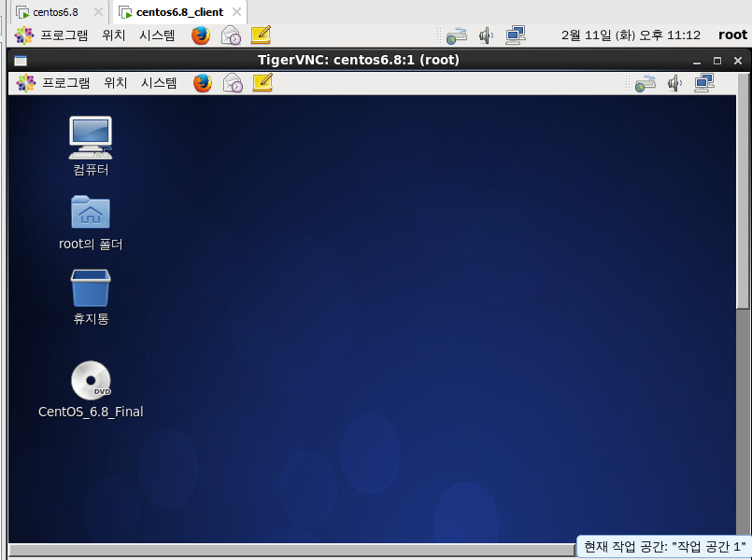Open mail client icon inside VNC session
752x560 pixels.
[233, 83]
